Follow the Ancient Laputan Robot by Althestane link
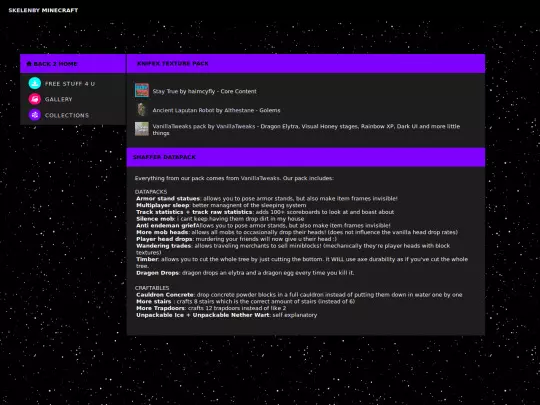Image resolution: width=540 pixels, height=405 pixels. click(217, 110)
